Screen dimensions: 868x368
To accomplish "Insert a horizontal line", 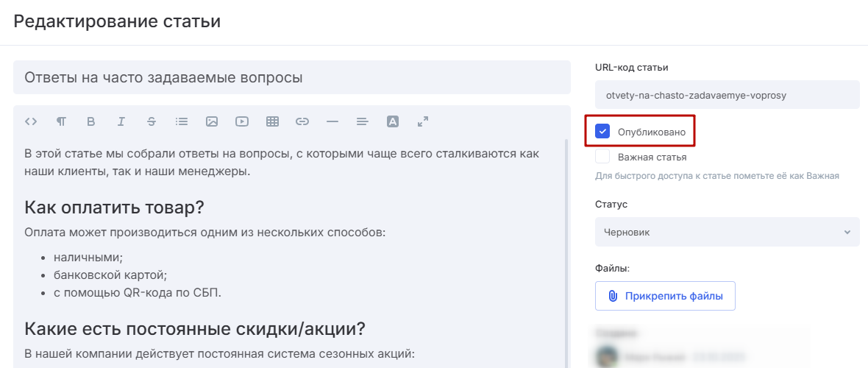I will point(332,121).
